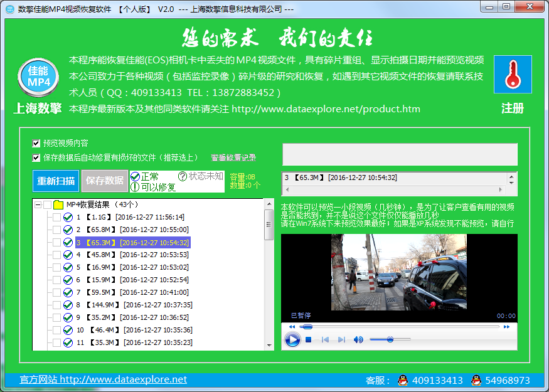Click 重新扫描 to rescan

click(54, 181)
